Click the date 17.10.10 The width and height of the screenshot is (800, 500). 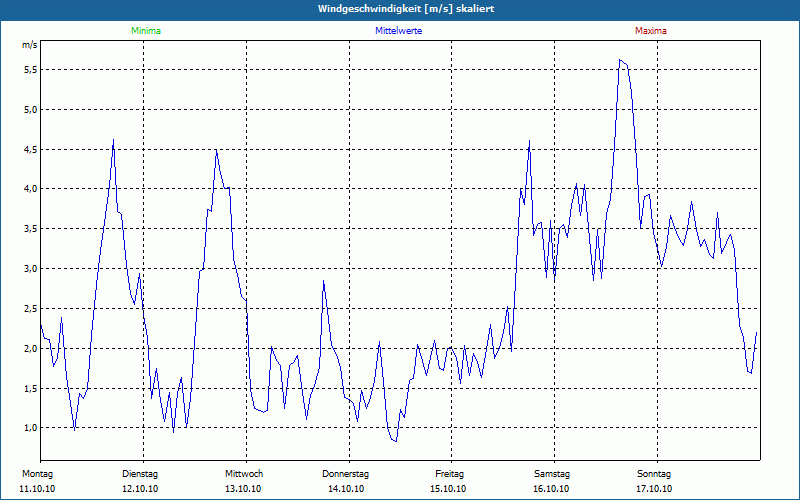(x=654, y=489)
